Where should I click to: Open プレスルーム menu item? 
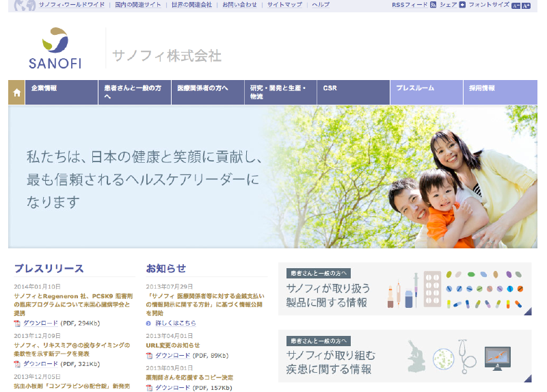[427, 92]
